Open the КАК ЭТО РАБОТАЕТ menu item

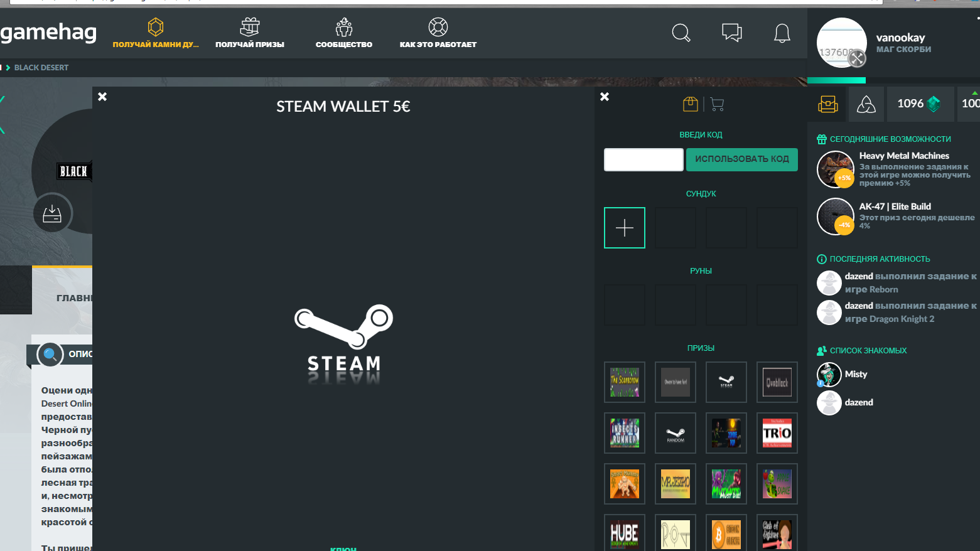coord(438,33)
